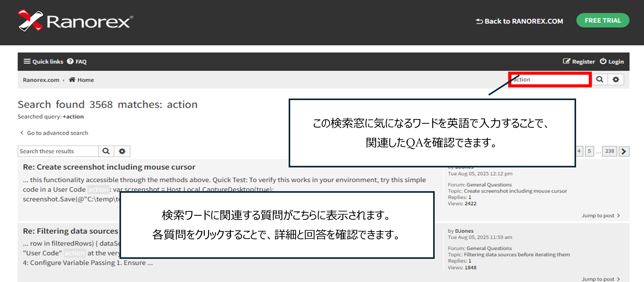Focus the forum search field containing 'action'
Image resolution: width=644 pixels, height=282 pixels.
point(550,80)
